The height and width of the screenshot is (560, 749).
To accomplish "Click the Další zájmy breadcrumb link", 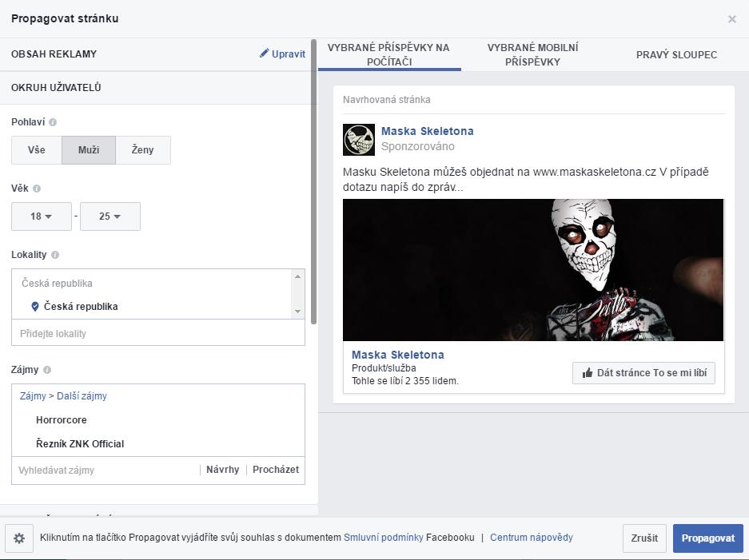I will click(x=82, y=396).
